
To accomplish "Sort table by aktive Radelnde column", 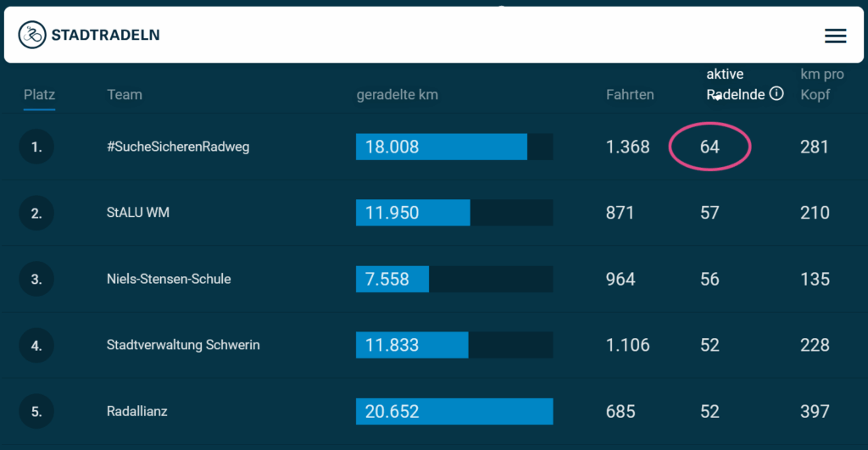I will (x=735, y=84).
